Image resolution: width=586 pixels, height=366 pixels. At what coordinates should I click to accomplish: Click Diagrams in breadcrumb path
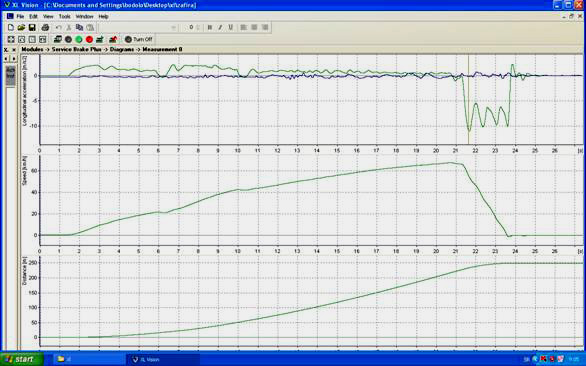tap(122, 49)
